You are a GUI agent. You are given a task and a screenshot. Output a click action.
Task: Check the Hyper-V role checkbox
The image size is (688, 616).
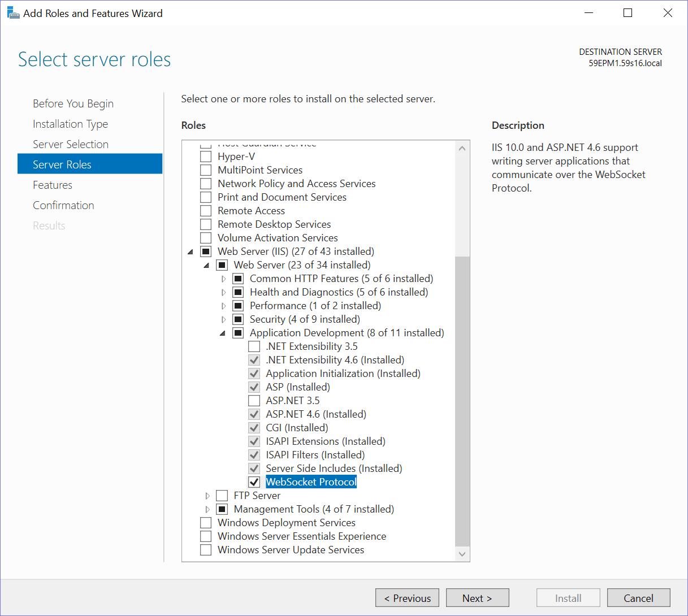pyautogui.click(x=206, y=157)
